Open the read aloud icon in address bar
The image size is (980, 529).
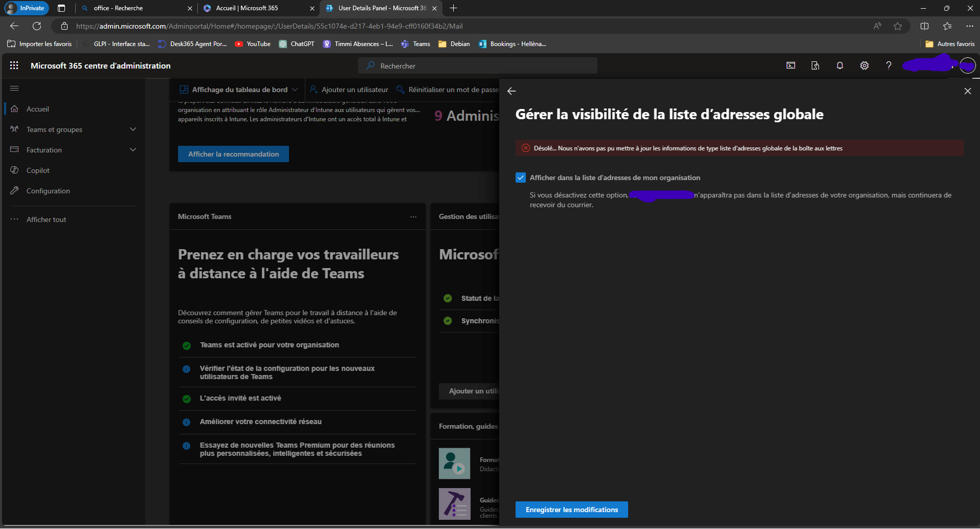point(878,26)
